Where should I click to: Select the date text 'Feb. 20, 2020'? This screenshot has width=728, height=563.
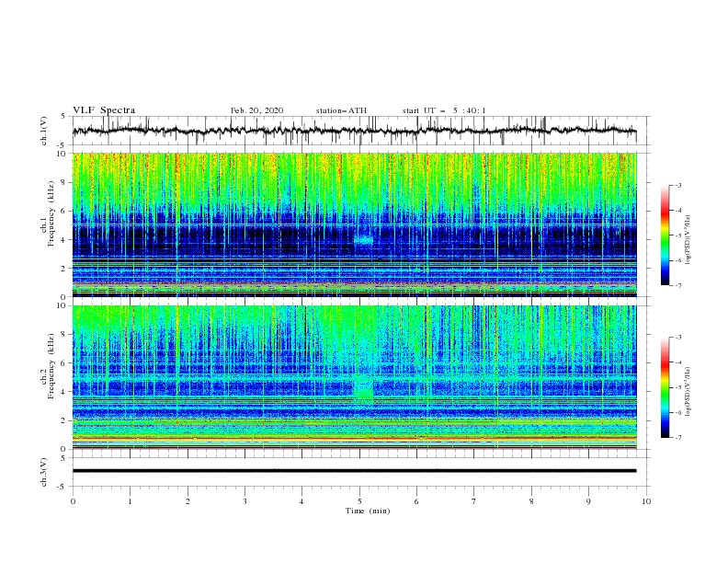point(256,110)
